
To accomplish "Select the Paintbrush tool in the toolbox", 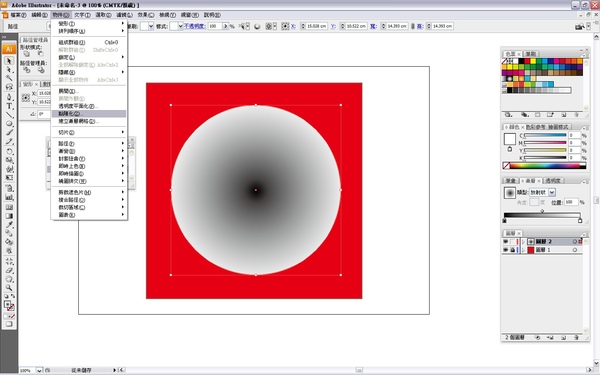I will pos(9,133).
